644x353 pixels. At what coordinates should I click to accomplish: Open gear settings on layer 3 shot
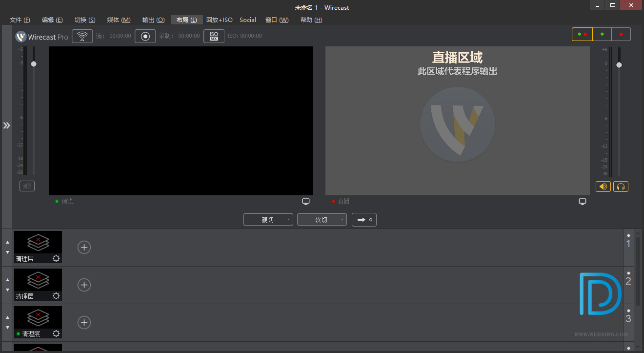click(x=56, y=333)
